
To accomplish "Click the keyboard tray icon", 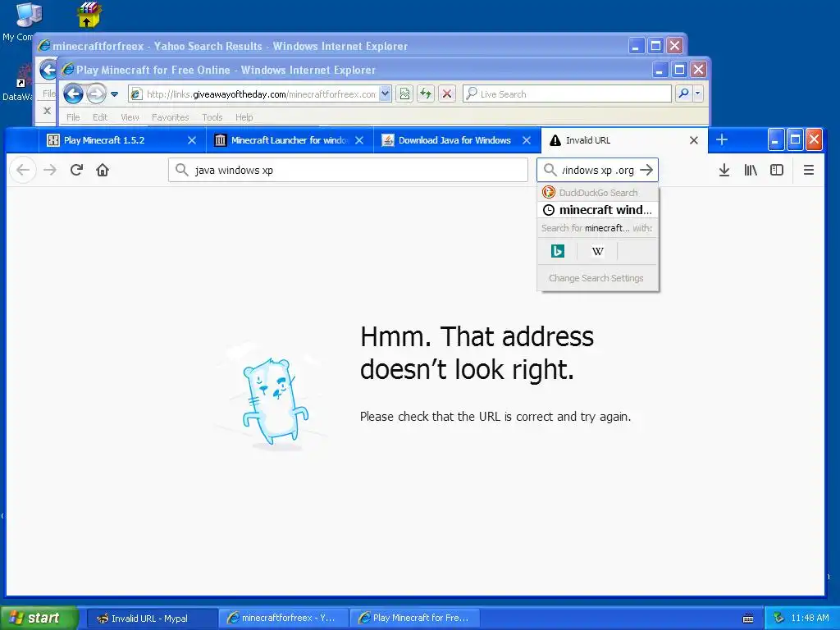I will (x=748, y=619).
